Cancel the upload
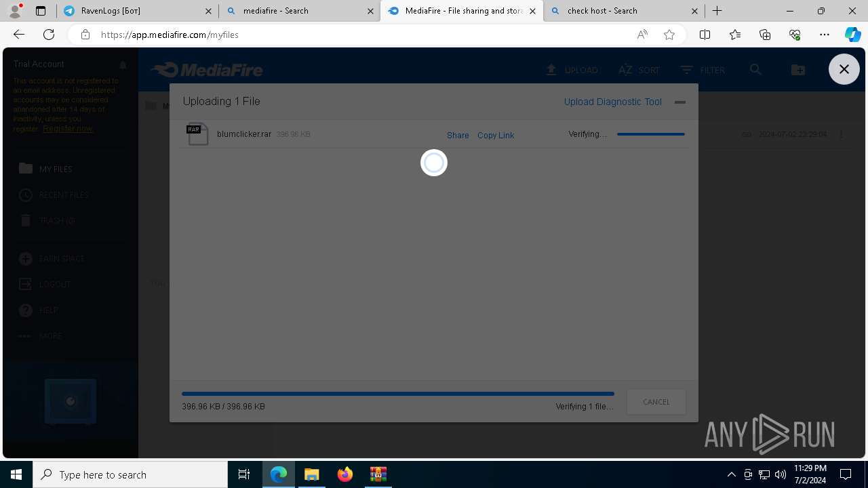This screenshot has height=488, width=868. 656,402
